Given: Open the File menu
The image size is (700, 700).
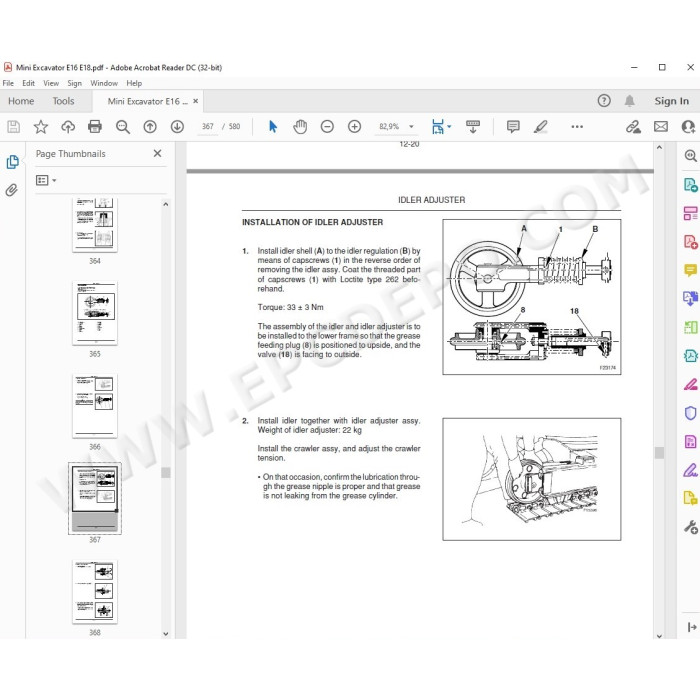Looking at the screenshot, I should [8, 83].
